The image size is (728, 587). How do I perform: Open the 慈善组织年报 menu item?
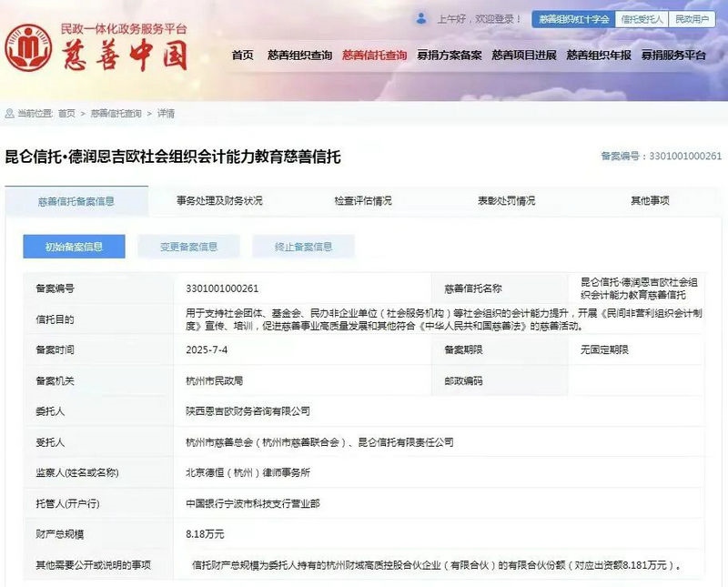click(599, 56)
